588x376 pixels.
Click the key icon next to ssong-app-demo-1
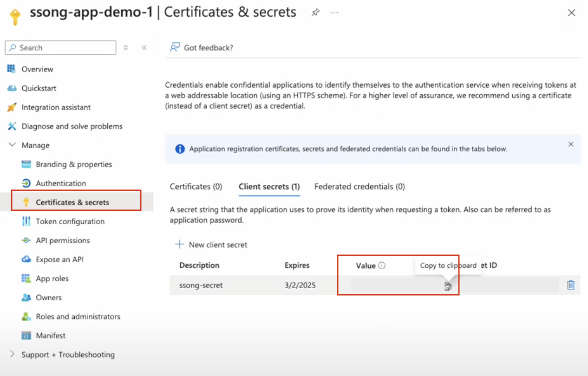[x=14, y=13]
